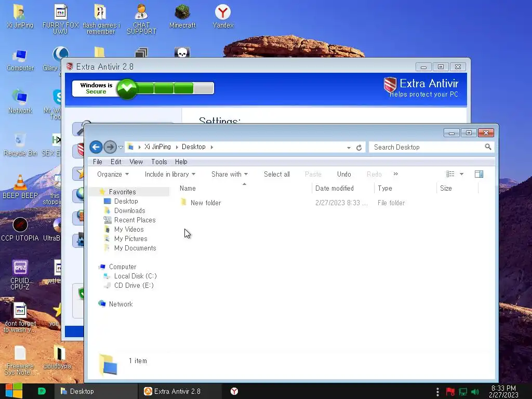Screen dimensions: 532x399
Task: Select My Documents in navigation pane
Action: point(135,248)
